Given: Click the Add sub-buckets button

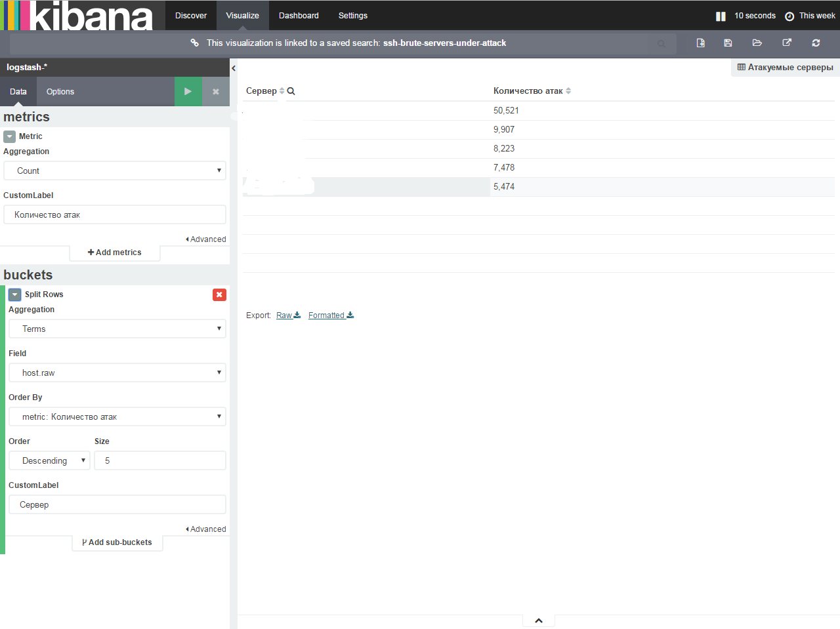Looking at the screenshot, I should click(x=117, y=542).
